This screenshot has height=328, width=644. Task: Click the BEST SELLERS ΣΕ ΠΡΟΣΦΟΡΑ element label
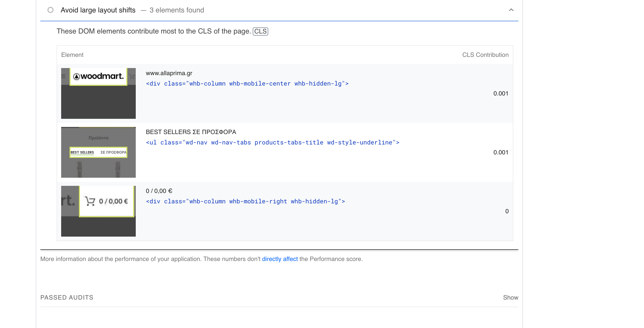pyautogui.click(x=191, y=132)
